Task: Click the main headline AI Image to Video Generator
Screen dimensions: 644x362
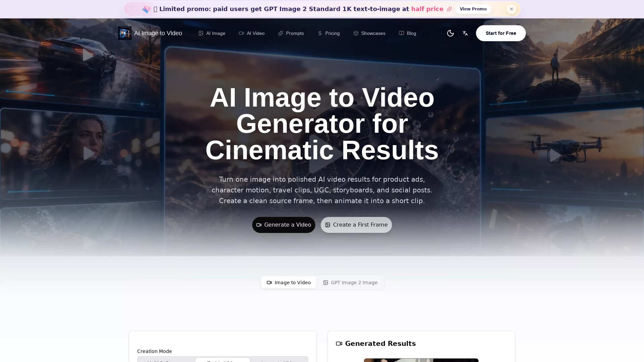Action: (x=322, y=124)
